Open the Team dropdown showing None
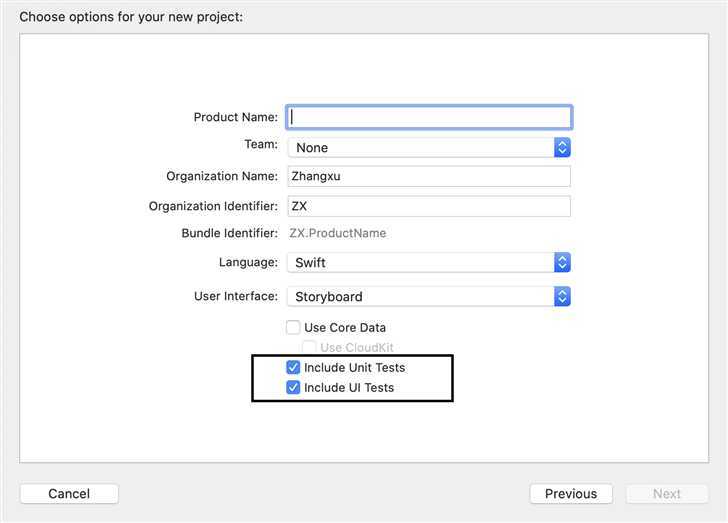The image size is (728, 523). click(421, 147)
